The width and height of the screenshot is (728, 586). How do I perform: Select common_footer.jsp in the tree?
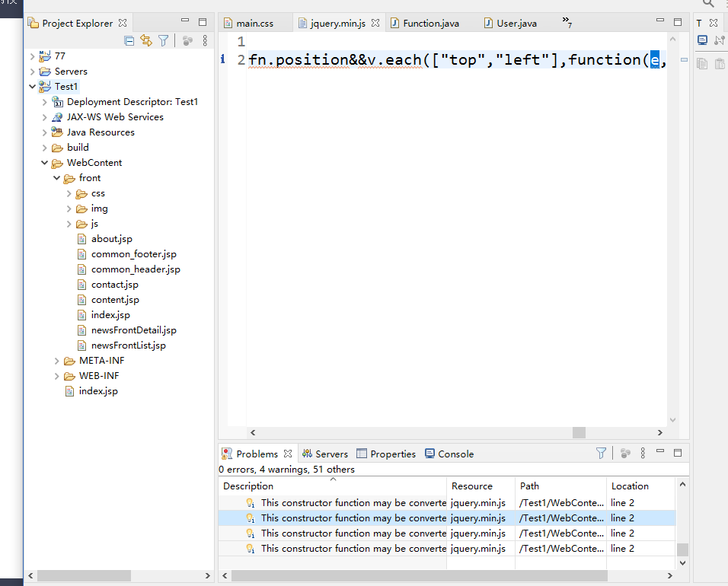pos(134,254)
